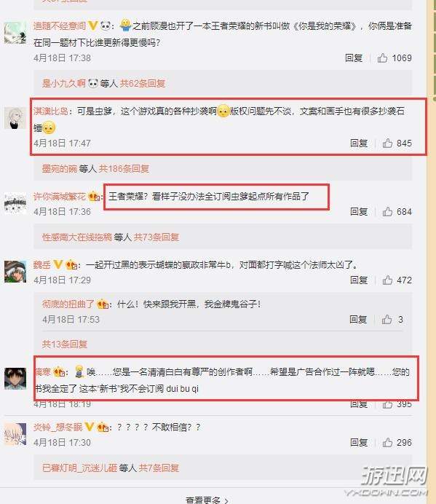
Task: Like the comment with 1069 likes
Action: 382,58
